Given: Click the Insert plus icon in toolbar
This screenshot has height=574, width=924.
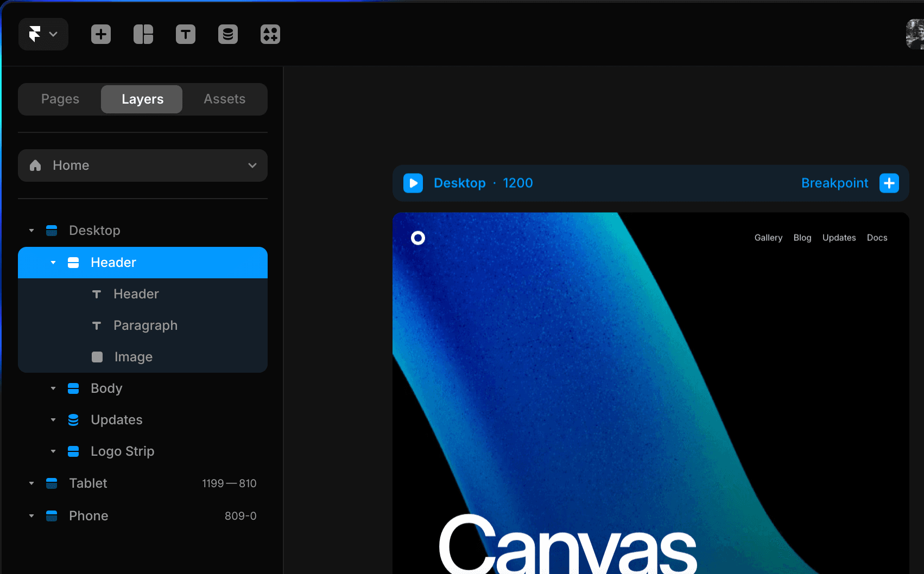Looking at the screenshot, I should pos(101,34).
